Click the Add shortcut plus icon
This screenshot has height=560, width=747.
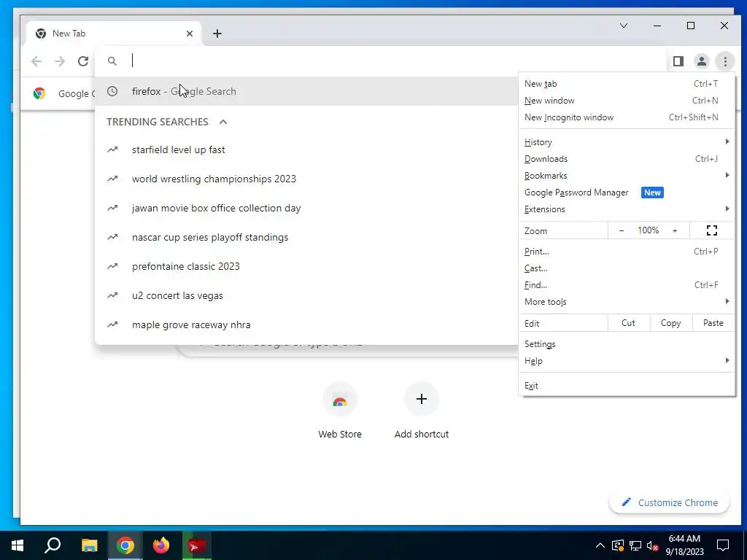pos(422,399)
